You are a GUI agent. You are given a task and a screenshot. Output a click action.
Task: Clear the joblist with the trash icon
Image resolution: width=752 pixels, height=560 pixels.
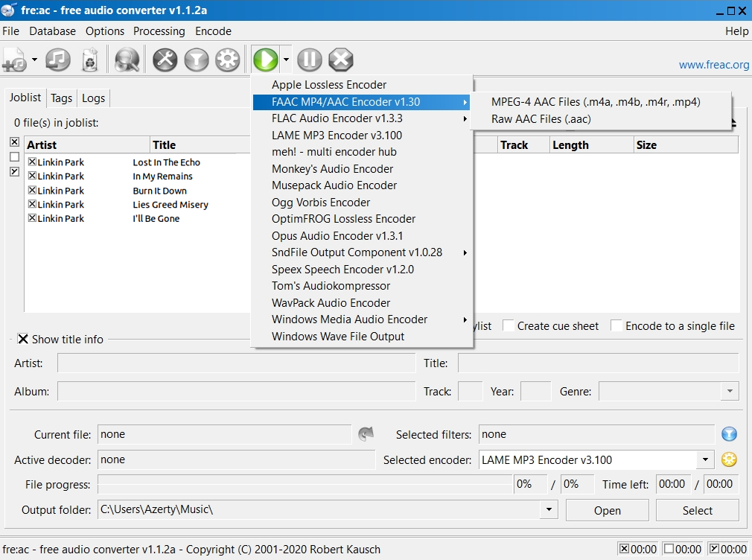[x=89, y=60]
